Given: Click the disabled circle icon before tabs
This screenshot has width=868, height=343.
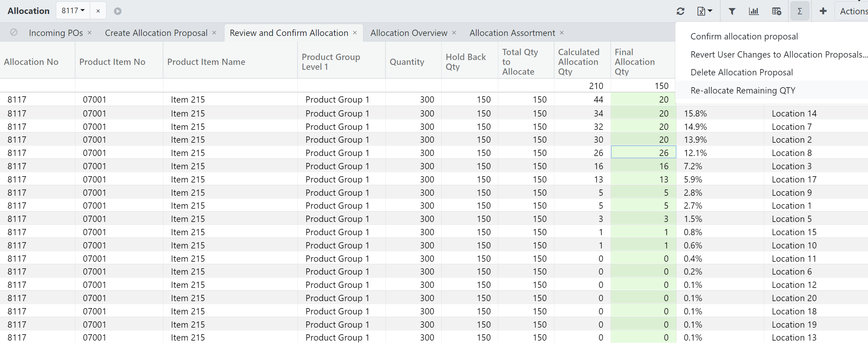Looking at the screenshot, I should (14, 32).
